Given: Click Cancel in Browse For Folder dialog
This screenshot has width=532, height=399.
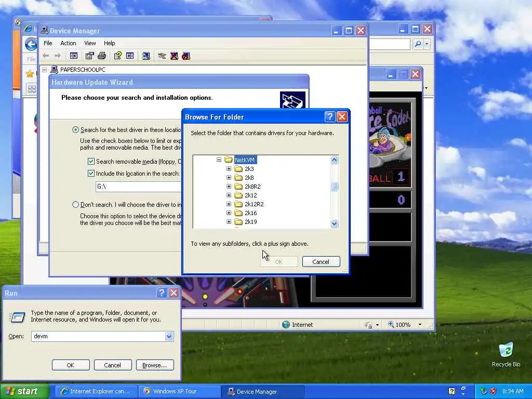Looking at the screenshot, I should (x=321, y=262).
